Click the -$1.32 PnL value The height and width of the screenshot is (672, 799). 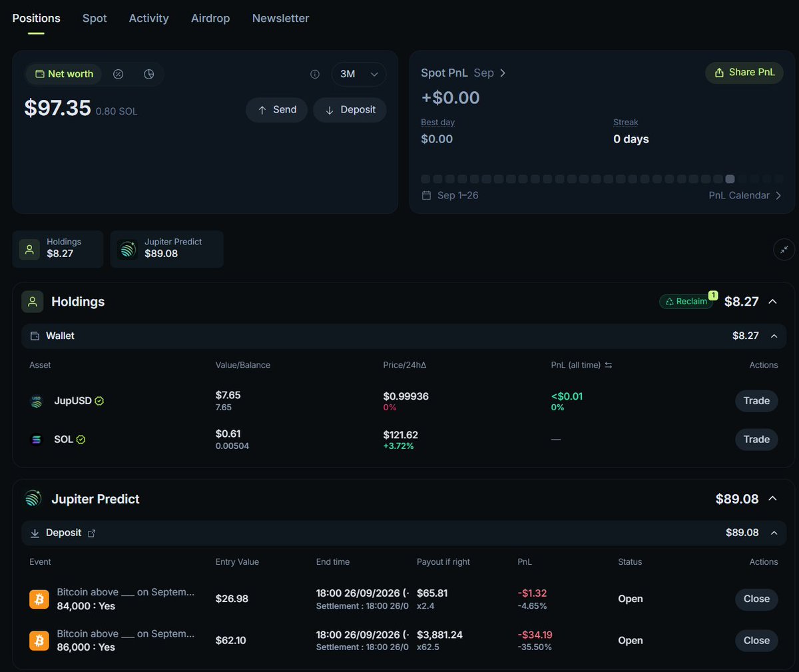[x=532, y=593]
